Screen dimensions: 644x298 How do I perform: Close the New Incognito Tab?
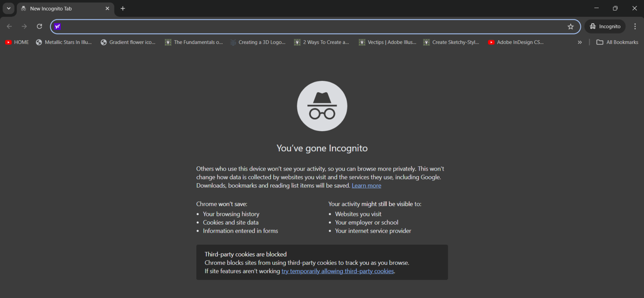click(x=107, y=8)
